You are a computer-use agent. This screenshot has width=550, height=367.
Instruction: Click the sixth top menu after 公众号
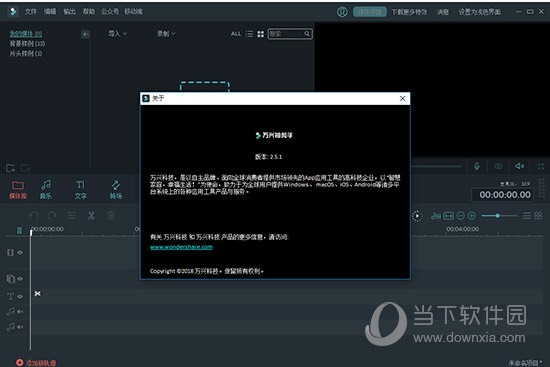pyautogui.click(x=133, y=12)
